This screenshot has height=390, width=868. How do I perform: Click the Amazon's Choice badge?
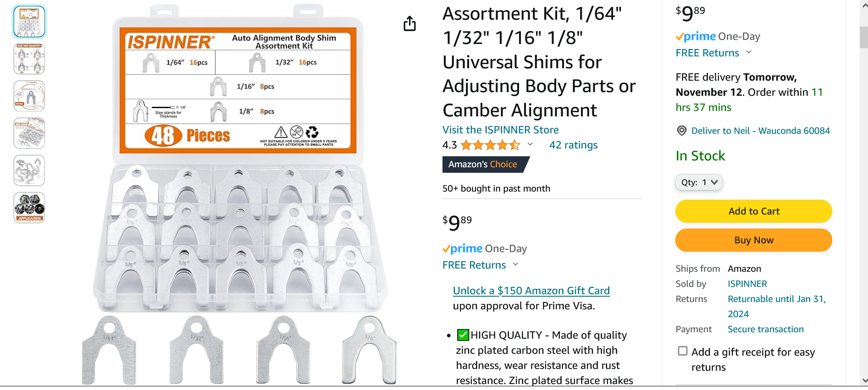(x=483, y=164)
